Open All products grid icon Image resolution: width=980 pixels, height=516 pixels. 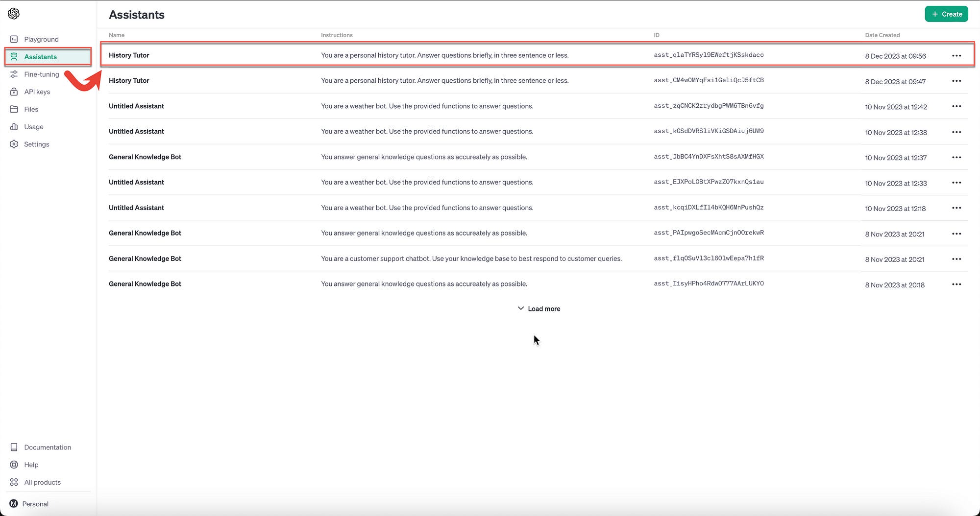(x=14, y=482)
